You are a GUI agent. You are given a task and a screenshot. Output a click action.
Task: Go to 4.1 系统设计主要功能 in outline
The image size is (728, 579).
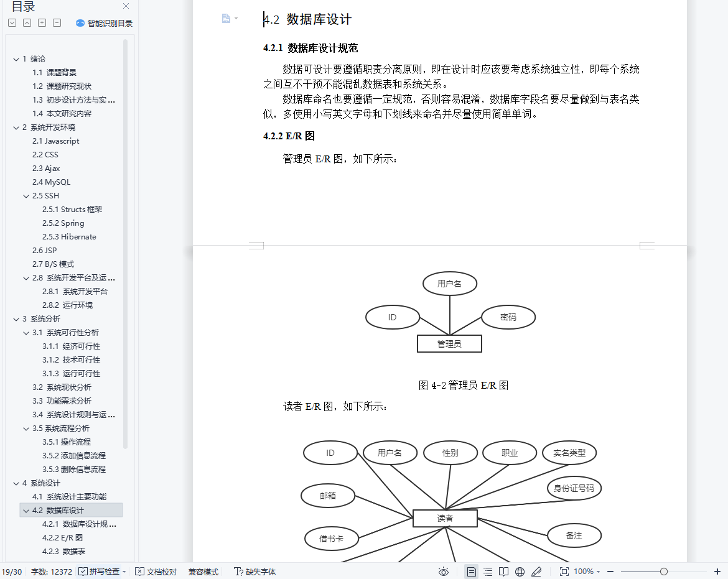[69, 497]
